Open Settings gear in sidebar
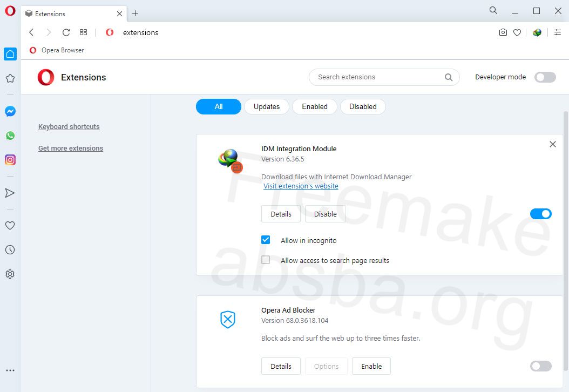The width and height of the screenshot is (569, 392). coord(10,274)
